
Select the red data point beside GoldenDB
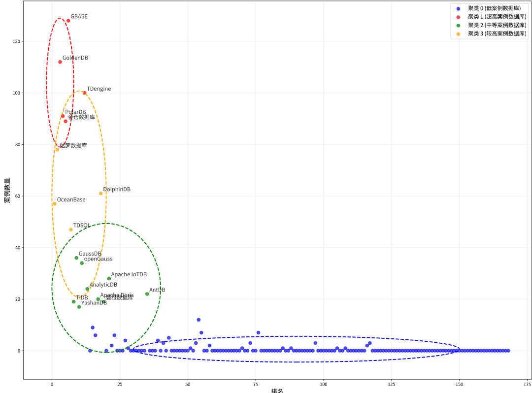60,62
